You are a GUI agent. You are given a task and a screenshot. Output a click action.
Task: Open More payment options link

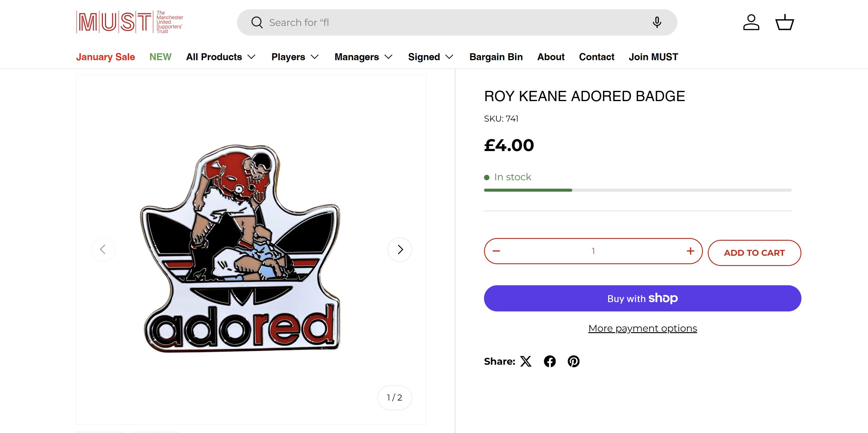643,328
